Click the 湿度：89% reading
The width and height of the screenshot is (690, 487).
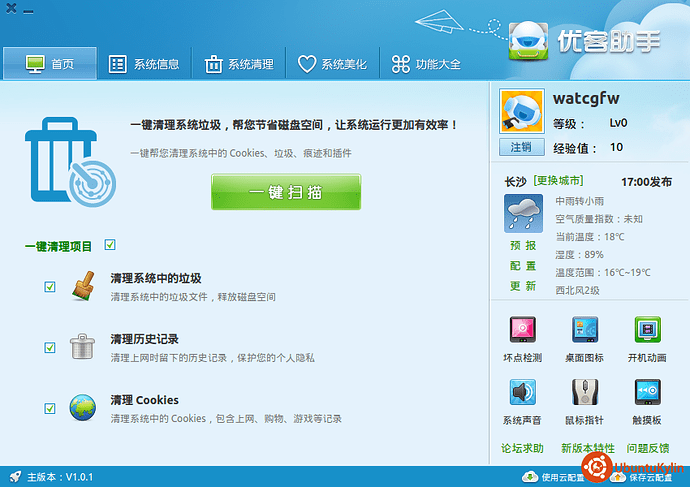point(579,255)
